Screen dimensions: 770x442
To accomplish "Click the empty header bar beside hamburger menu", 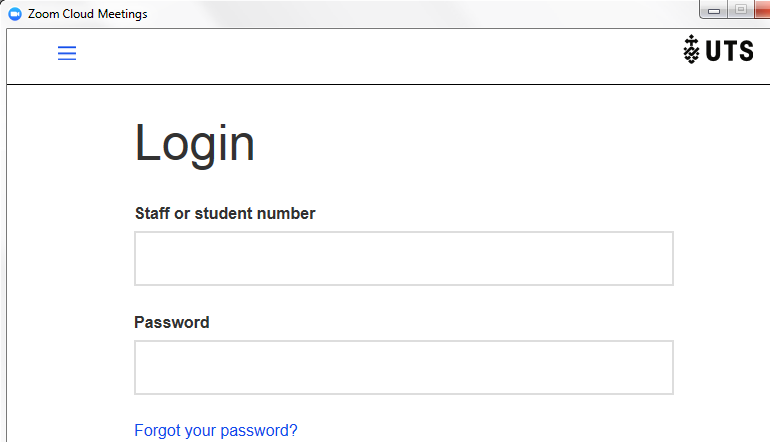I will tap(380, 53).
